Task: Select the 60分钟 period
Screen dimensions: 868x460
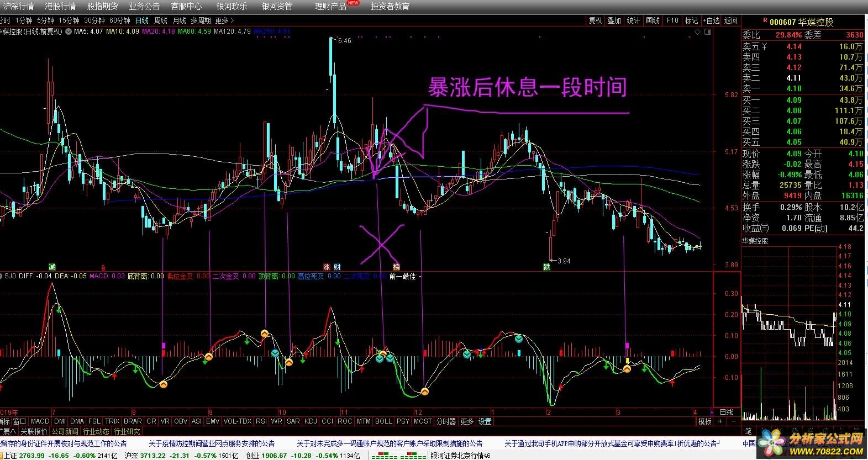Action: [119, 21]
